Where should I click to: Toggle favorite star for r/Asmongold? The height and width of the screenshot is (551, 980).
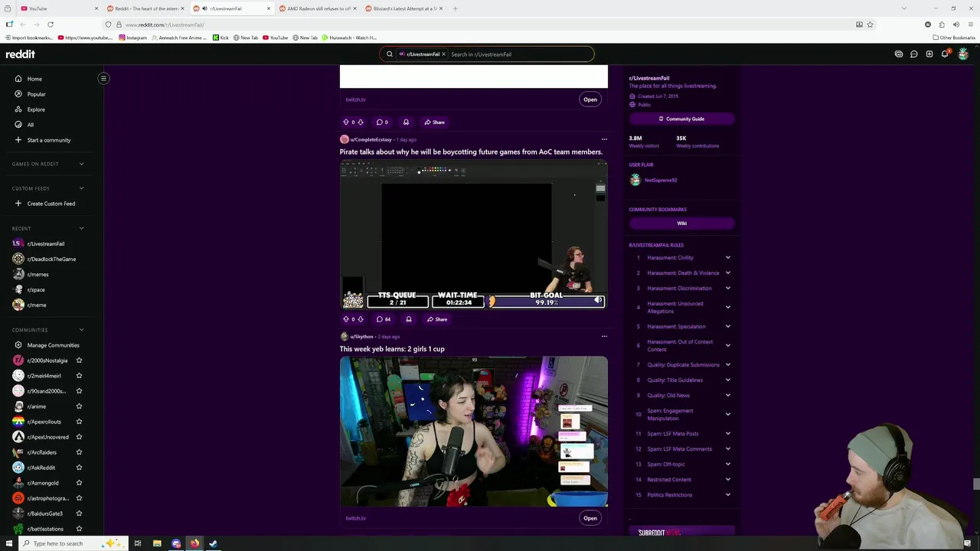(79, 483)
